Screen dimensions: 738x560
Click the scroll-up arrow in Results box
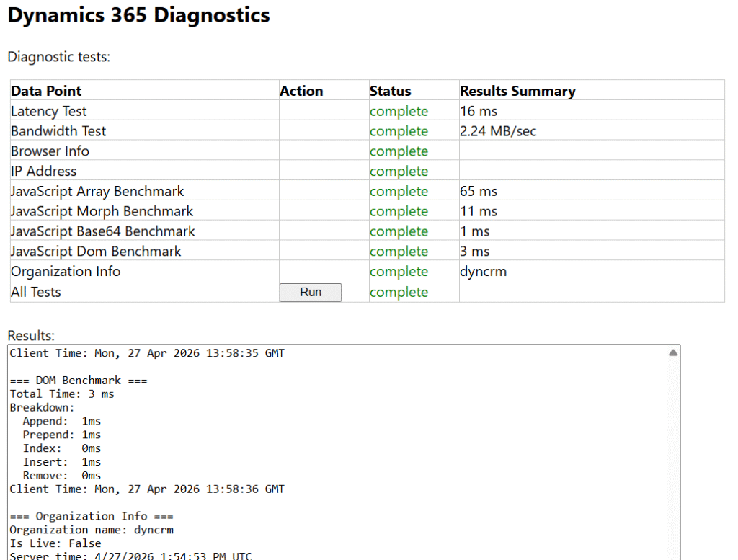[673, 353]
